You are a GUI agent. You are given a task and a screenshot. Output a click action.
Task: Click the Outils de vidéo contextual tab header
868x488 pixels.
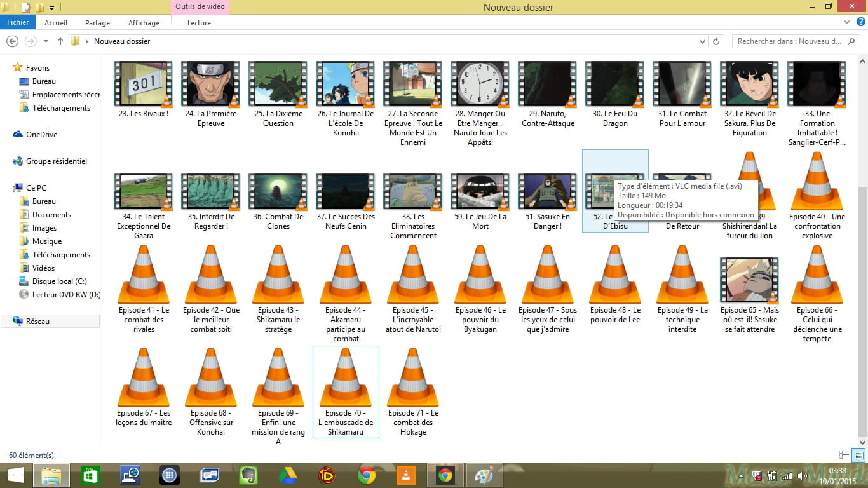pos(199,7)
